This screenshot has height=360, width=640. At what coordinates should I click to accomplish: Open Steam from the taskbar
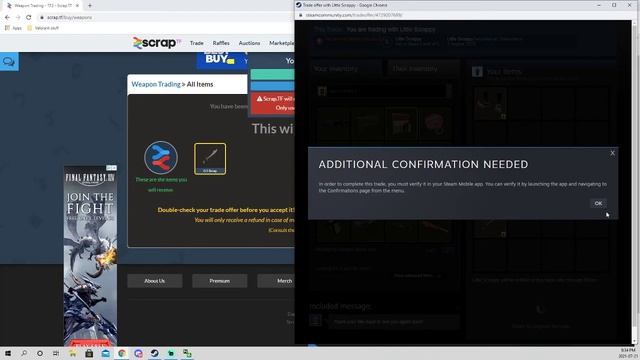155,353
